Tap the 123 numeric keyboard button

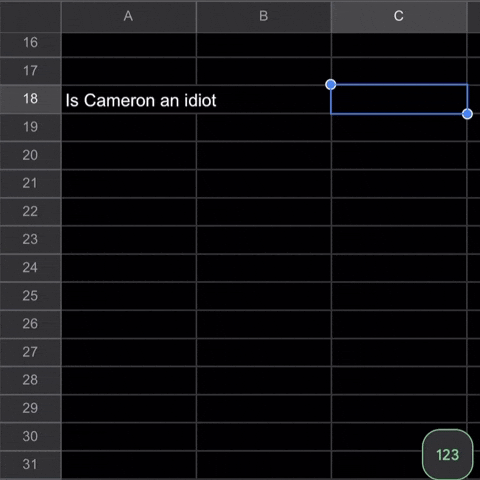pos(447,454)
